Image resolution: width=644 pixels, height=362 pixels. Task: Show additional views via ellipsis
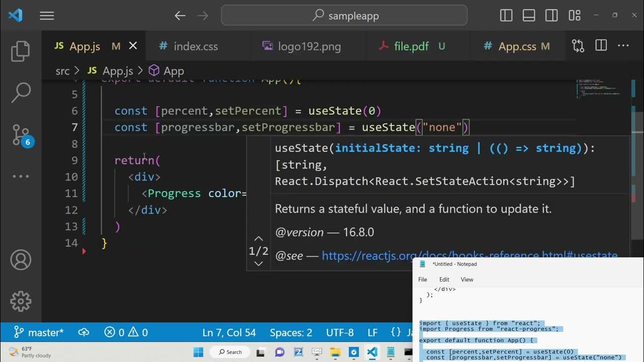tap(21, 176)
